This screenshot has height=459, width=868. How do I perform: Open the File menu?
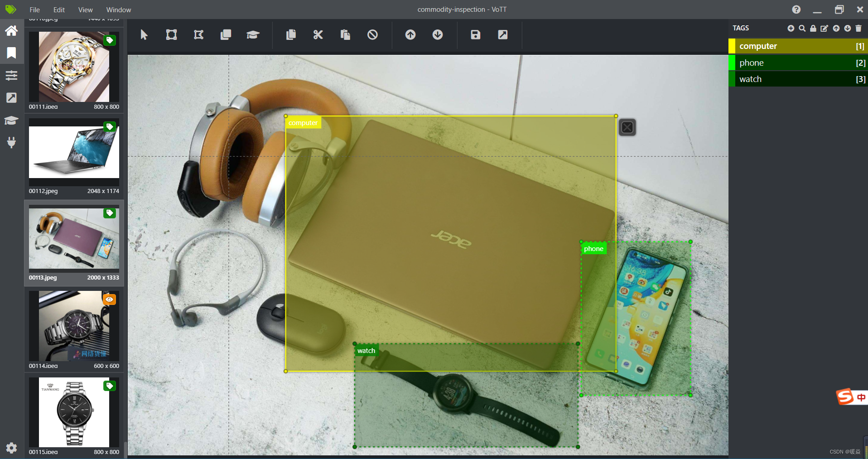(34, 10)
